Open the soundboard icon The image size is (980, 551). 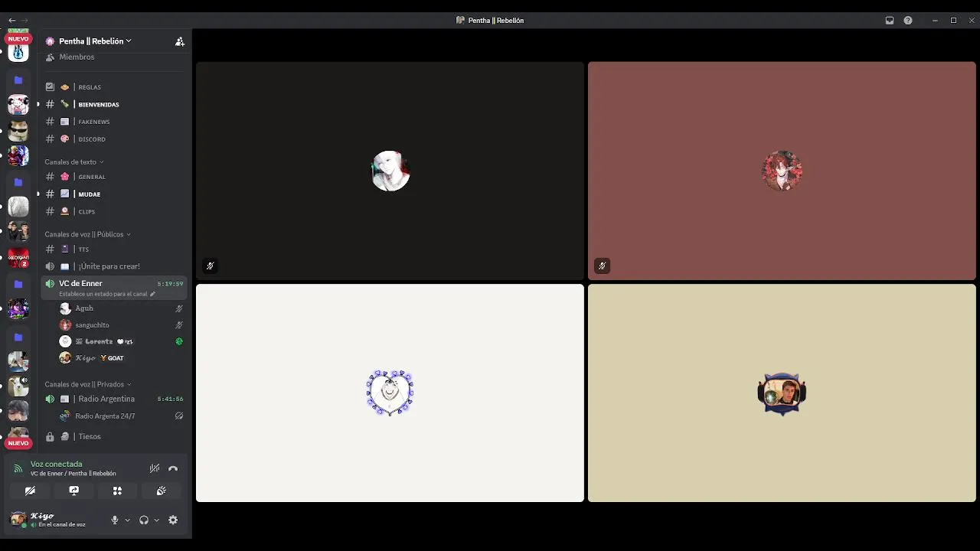point(161,491)
